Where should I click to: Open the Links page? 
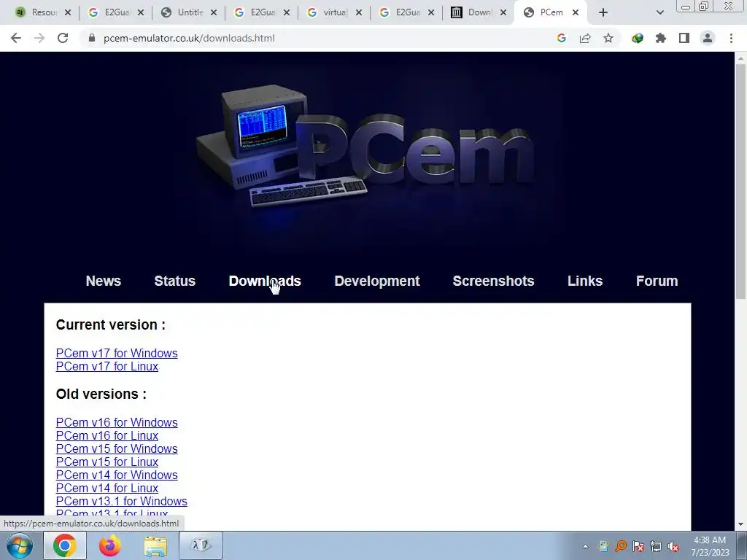[585, 281]
